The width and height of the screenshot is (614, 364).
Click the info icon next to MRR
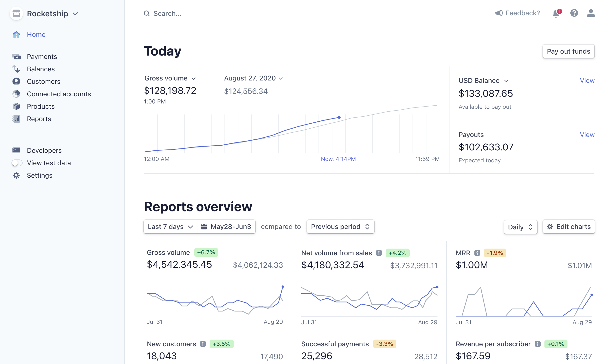click(x=477, y=253)
